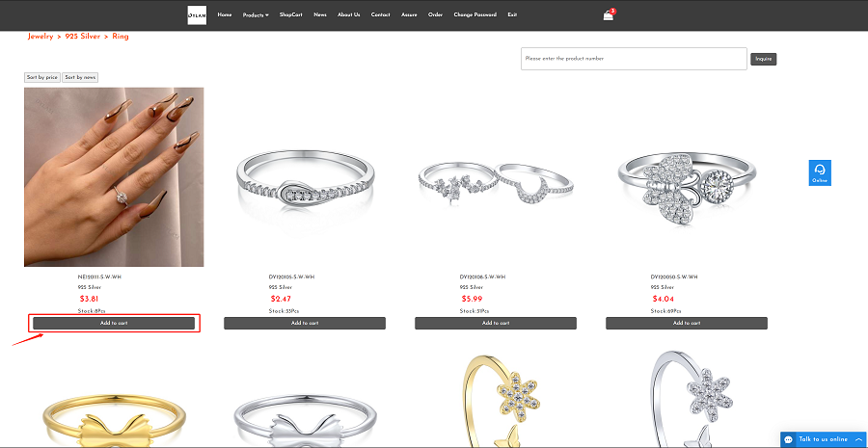
Task: Click the DYLAM logo icon
Action: [197, 15]
